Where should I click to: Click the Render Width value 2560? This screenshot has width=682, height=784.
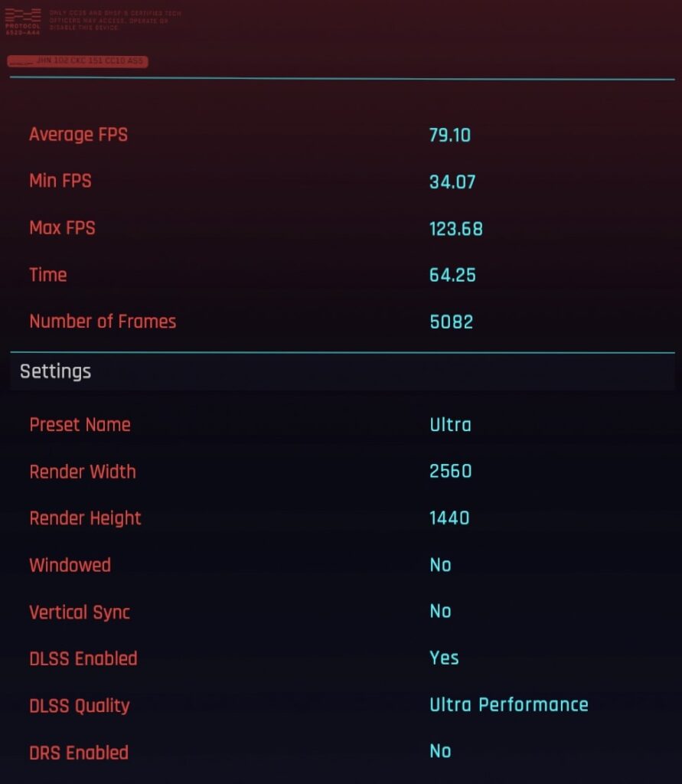tap(450, 472)
